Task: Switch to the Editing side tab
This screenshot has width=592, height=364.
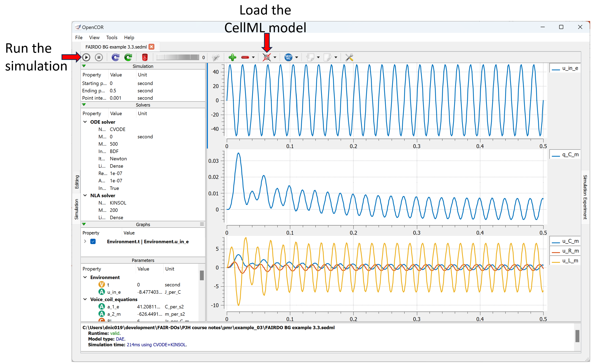Action: 77,182
